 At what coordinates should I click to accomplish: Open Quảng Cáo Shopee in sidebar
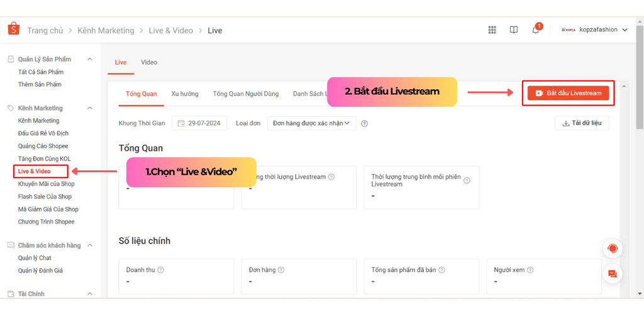pos(43,146)
